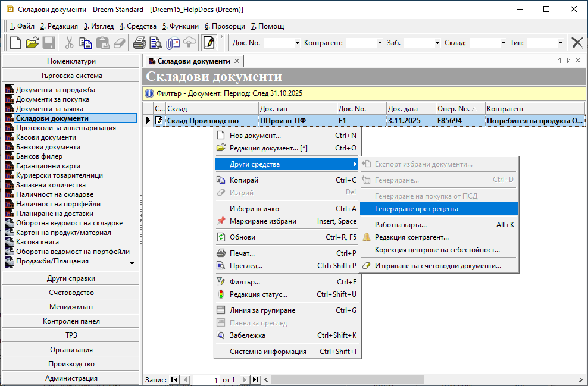Click the Print toolbar icon
The width and height of the screenshot is (588, 386).
point(139,43)
